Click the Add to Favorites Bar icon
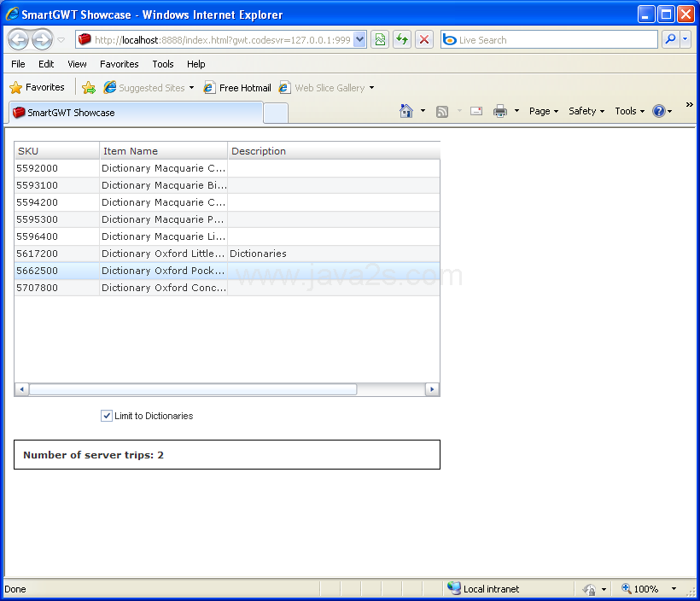The image size is (700, 601). [x=89, y=88]
